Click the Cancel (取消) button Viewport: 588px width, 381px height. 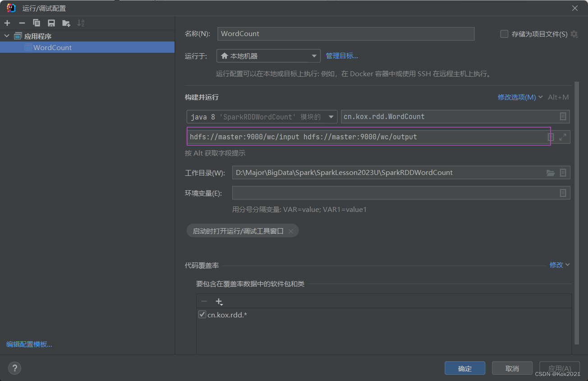[512, 368]
